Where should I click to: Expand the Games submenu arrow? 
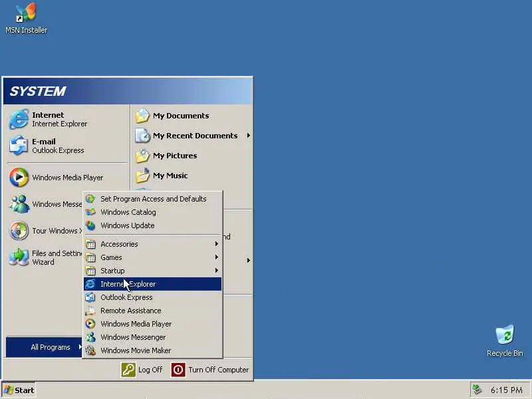217,257
